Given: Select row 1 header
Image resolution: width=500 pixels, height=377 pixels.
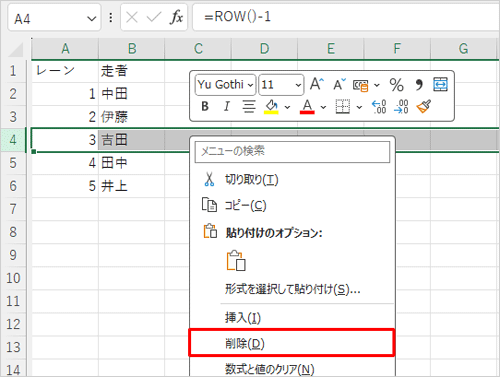Looking at the screenshot, I should (13, 71).
